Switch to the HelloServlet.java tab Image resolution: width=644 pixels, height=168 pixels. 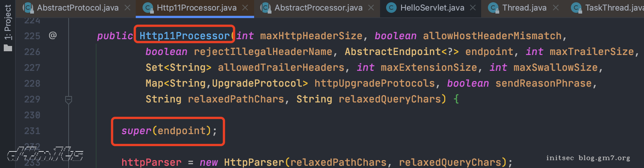click(432, 8)
